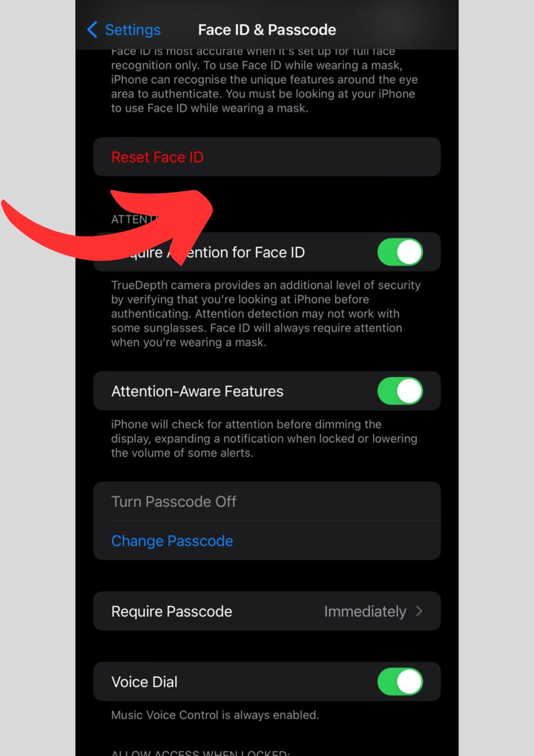The image size is (534, 756).
Task: Go back via the Settings link
Action: coord(133,30)
